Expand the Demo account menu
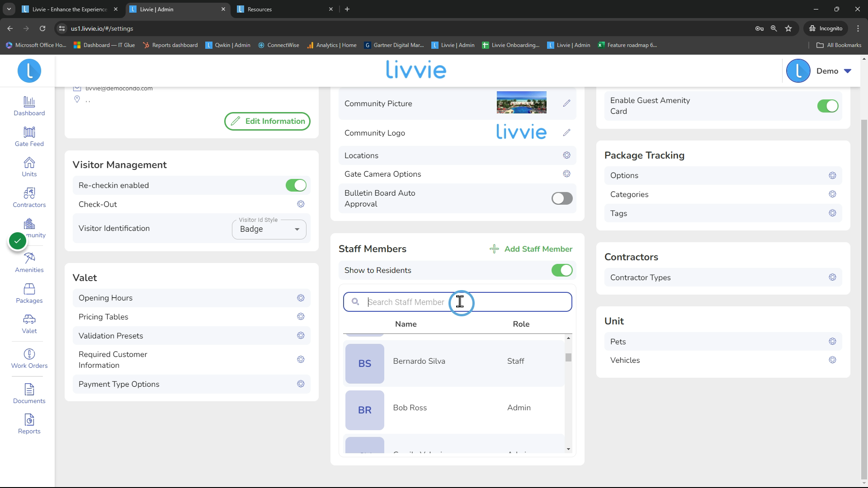The image size is (868, 488). (848, 71)
